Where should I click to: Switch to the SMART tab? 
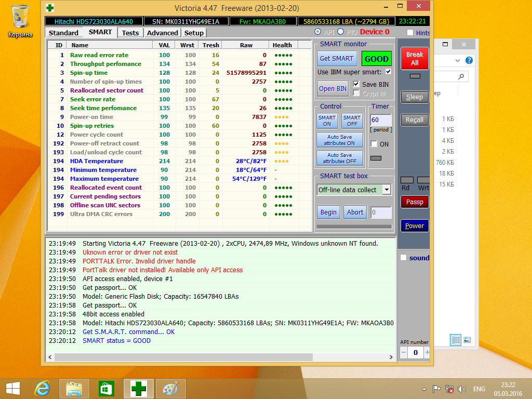click(x=100, y=32)
